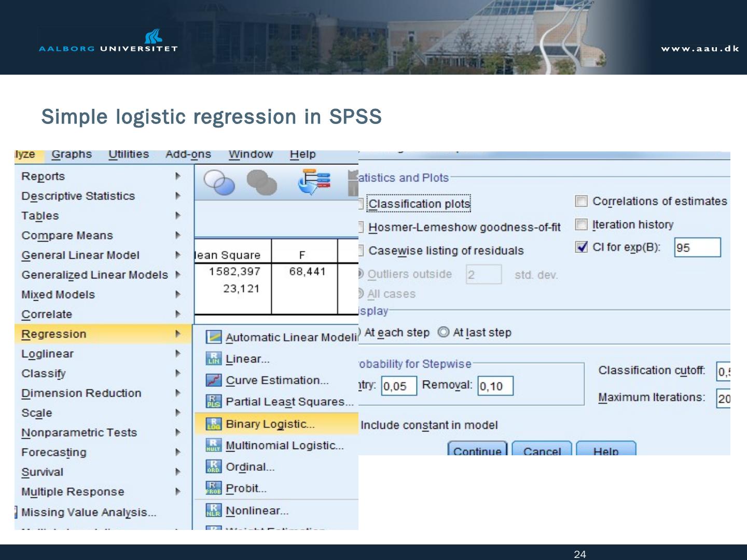Expand the Loglinear submenu arrow
Viewport: 747px width, 560px height.
coord(178,354)
